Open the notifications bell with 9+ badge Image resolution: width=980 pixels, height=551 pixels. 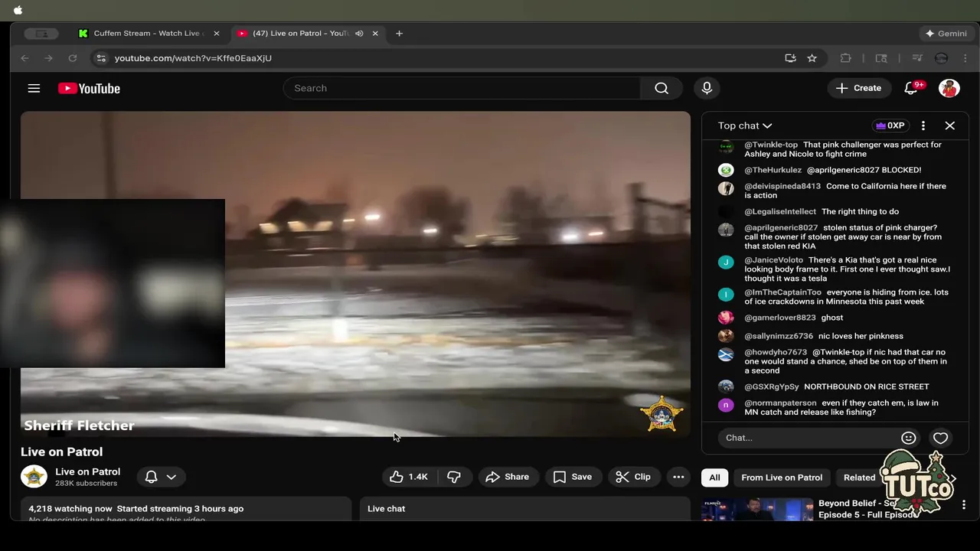[x=911, y=88]
